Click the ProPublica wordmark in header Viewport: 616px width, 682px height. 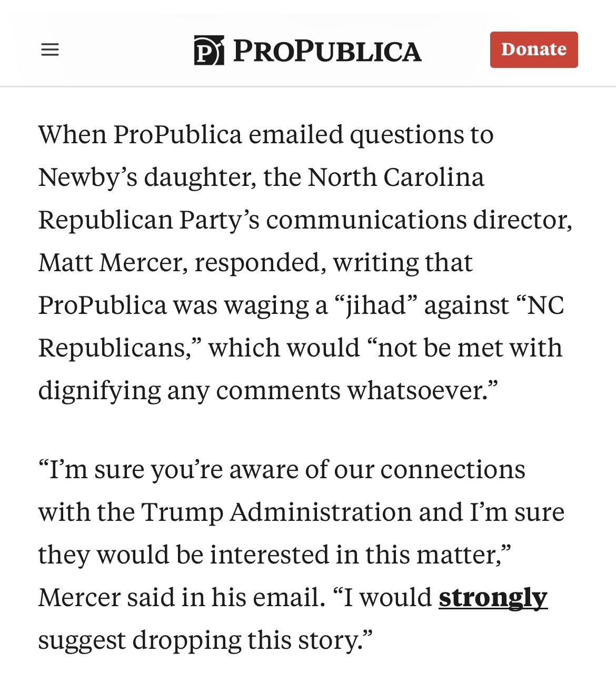click(326, 51)
